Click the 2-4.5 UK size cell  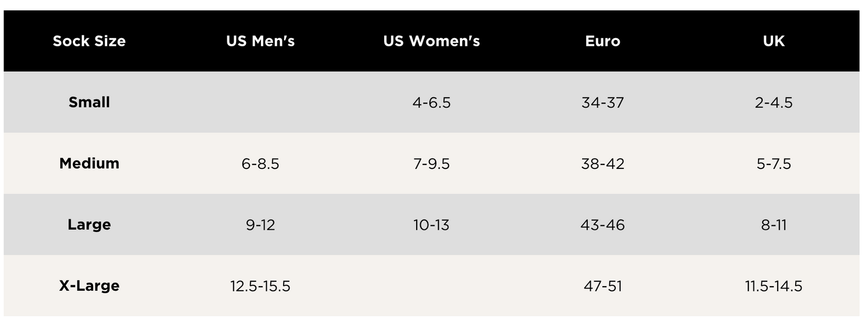pyautogui.click(x=774, y=103)
